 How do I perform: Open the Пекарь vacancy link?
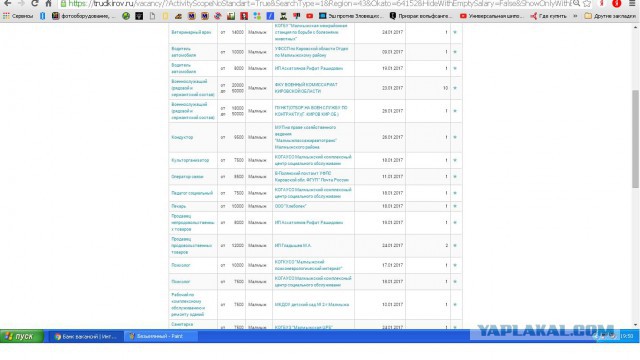coord(178,206)
